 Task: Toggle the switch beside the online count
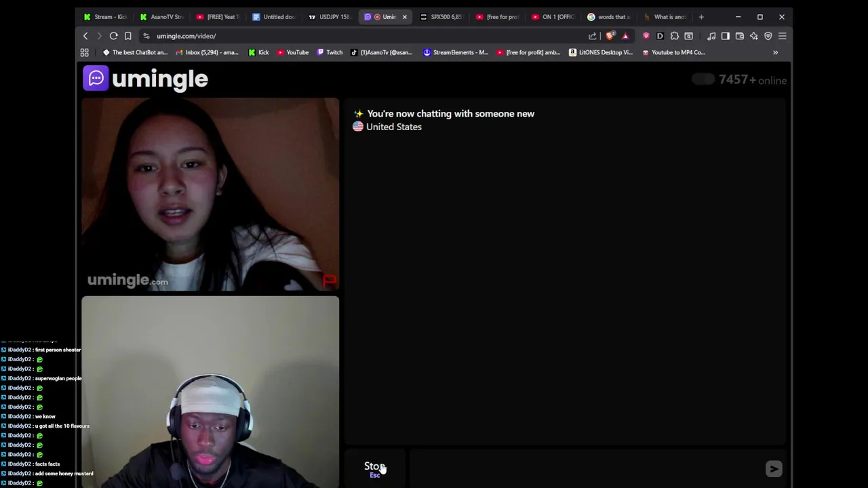click(703, 79)
